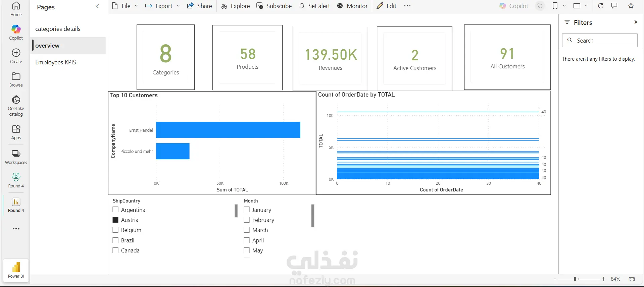Viewport: 644px width, 287px height.
Task: Check the May month box
Action: [x=247, y=250]
